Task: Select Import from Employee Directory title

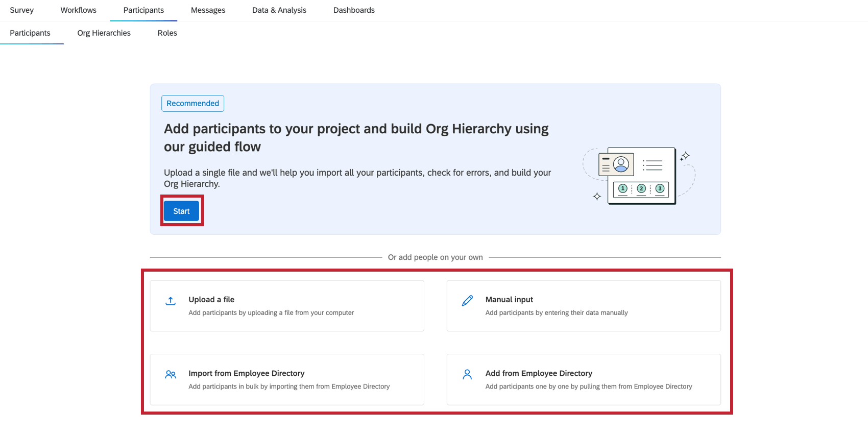Action: click(247, 373)
